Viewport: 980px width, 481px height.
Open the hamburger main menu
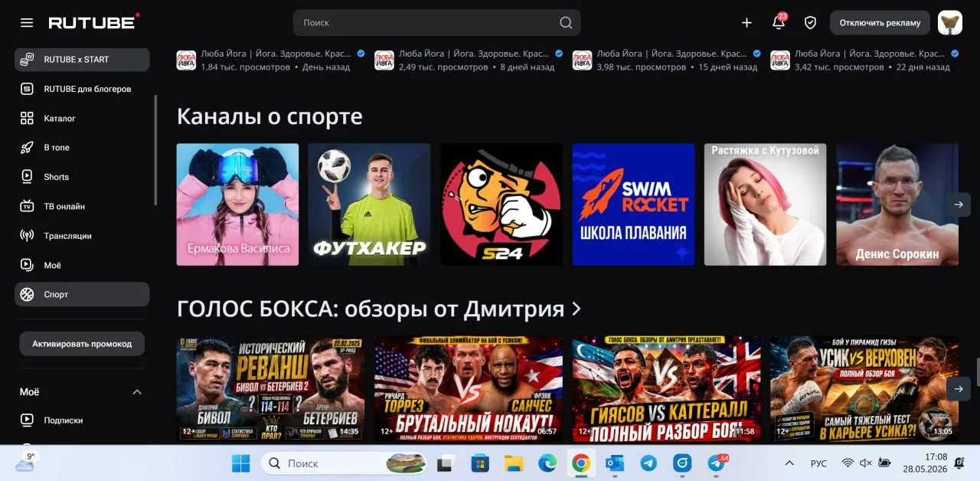[x=27, y=23]
